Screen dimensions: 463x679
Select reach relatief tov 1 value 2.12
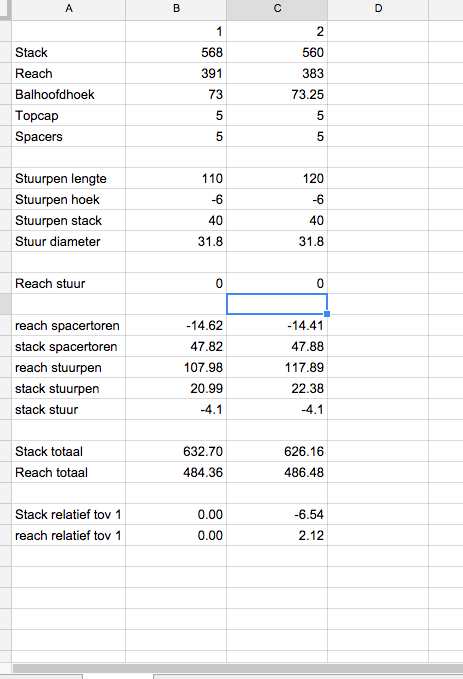(277, 535)
